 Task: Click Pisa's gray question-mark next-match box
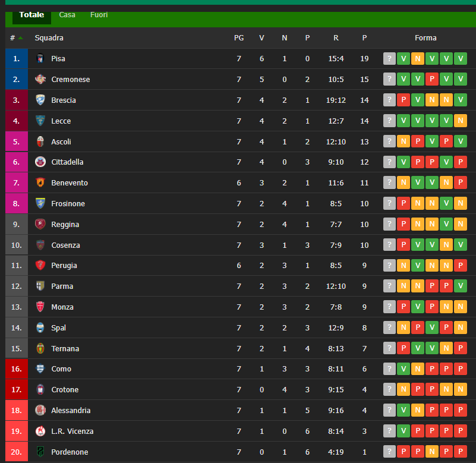click(x=389, y=59)
